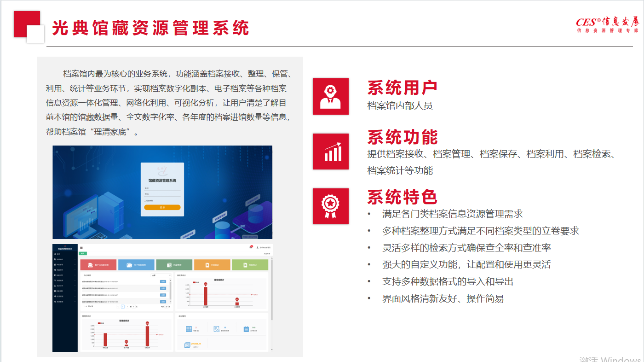This screenshot has width=644, height=362.
Task: Click the red 系统特色 award ribbon icon
Action: [331, 206]
